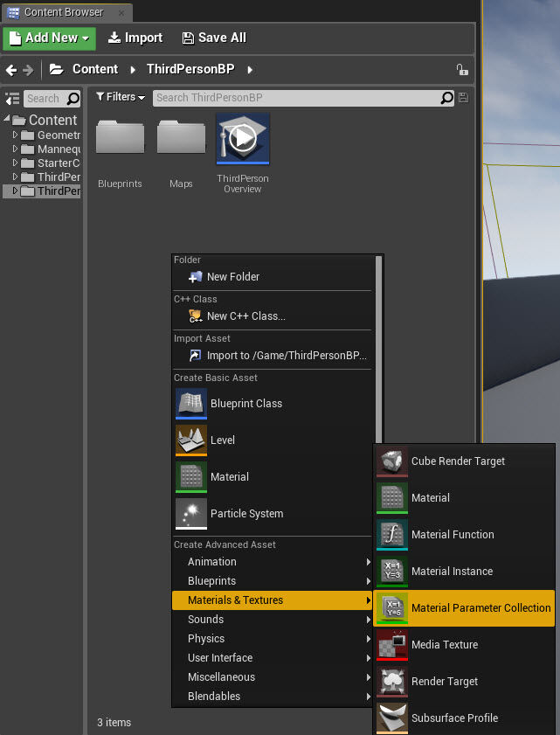
Task: Toggle the sources panel view button
Action: point(12,99)
